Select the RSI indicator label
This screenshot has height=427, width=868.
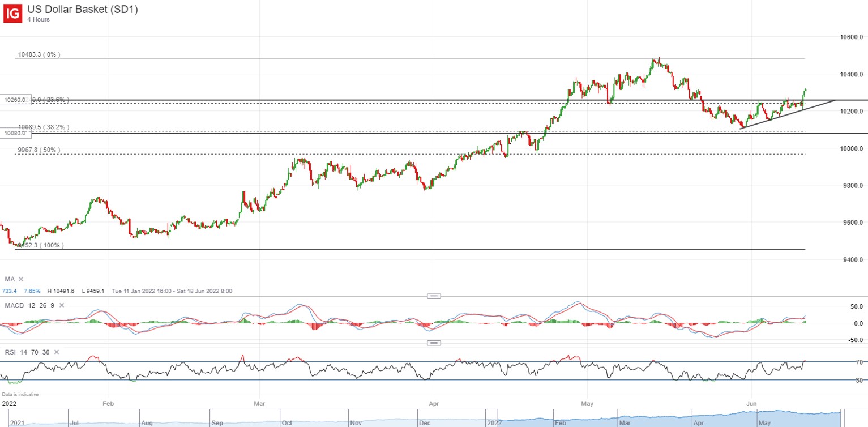(x=10, y=352)
